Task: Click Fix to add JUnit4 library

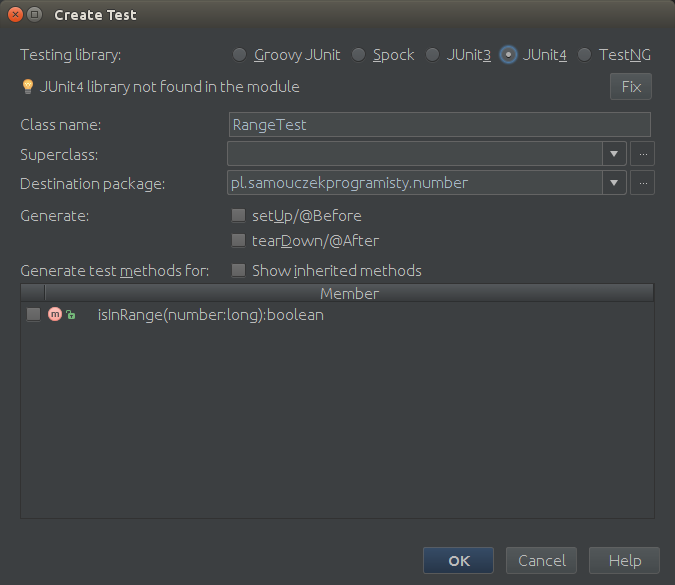Action: (x=631, y=87)
